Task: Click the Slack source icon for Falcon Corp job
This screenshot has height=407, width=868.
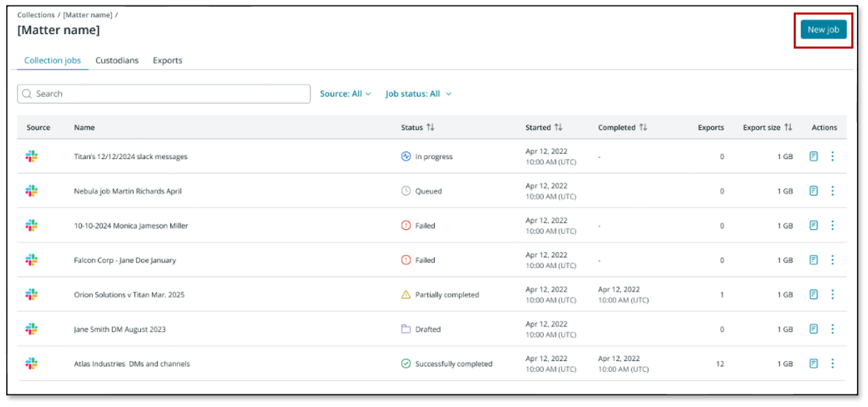Action: (31, 260)
